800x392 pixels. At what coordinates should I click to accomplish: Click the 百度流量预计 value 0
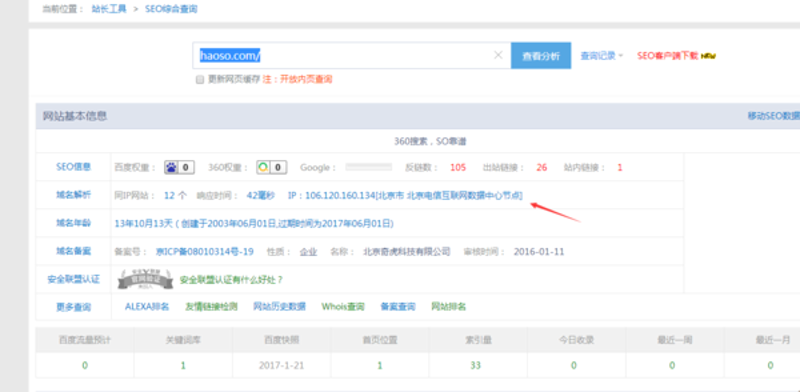coord(85,365)
